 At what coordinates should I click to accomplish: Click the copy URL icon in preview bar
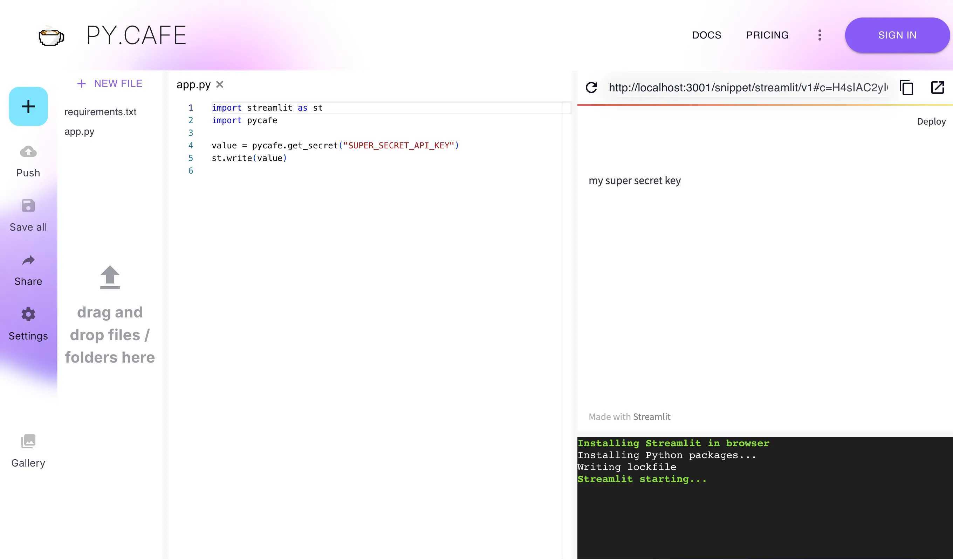coord(906,87)
